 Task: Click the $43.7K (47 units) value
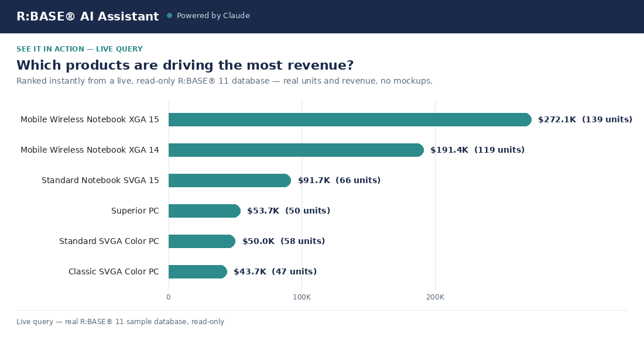click(275, 271)
